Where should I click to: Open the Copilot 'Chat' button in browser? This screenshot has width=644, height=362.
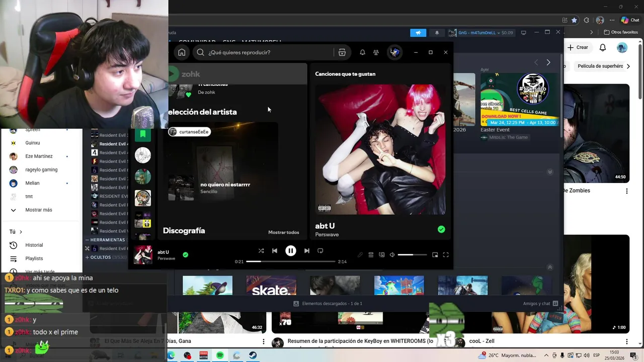pyautogui.click(x=630, y=21)
